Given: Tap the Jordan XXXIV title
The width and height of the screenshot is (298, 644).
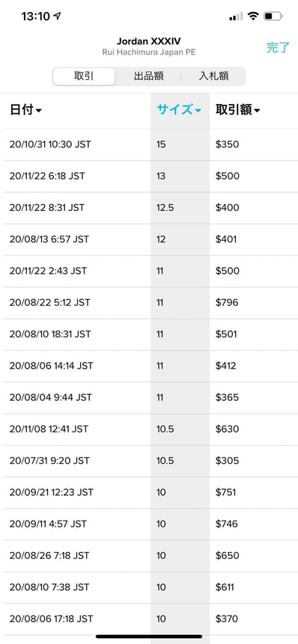Looking at the screenshot, I should pos(149,41).
